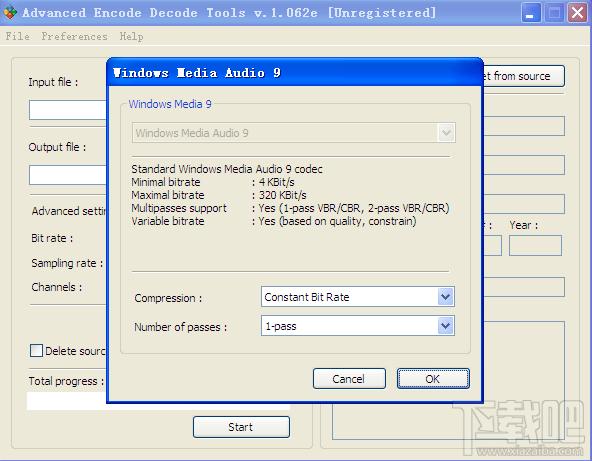Open the disabled Windows Media Audio 9 codec dropdown
This screenshot has height=461, width=592.
294,133
